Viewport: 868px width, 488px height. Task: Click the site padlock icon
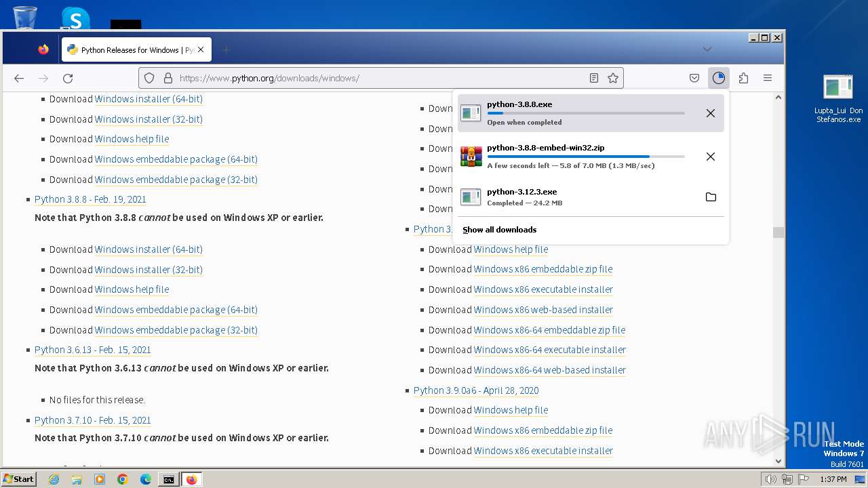(167, 78)
